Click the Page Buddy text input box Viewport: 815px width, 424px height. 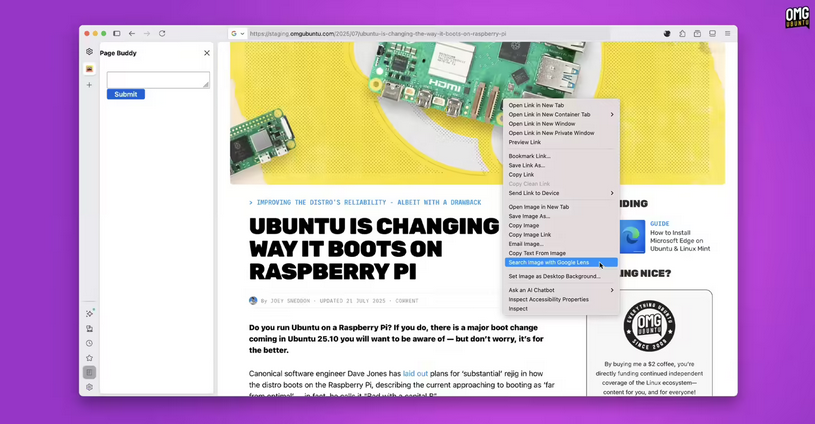click(x=157, y=80)
